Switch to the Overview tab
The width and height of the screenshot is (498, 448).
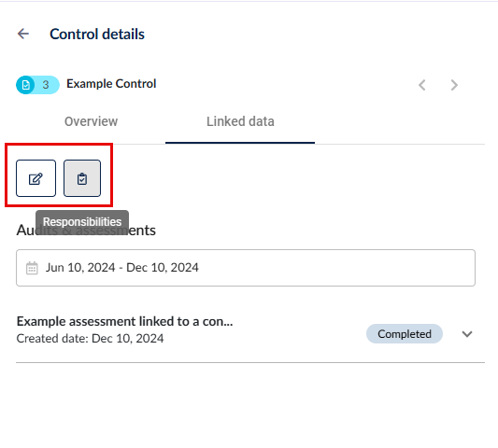92,121
